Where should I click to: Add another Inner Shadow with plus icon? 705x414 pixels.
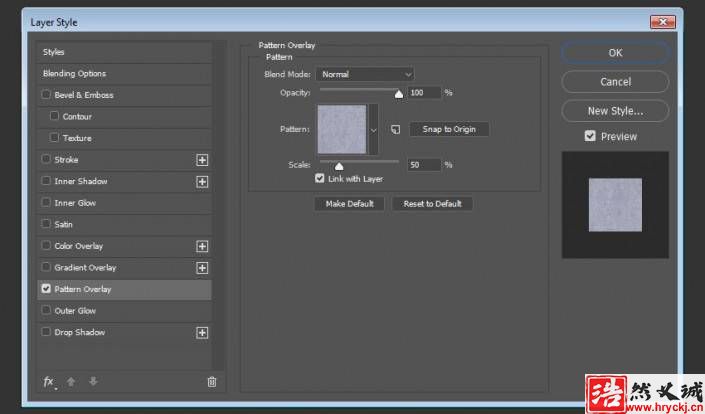tap(202, 182)
